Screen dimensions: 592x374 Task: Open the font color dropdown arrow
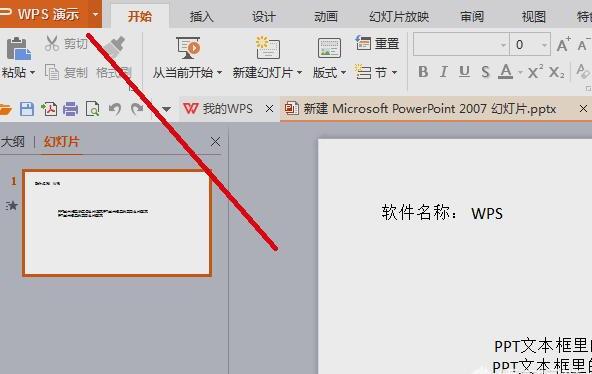click(520, 72)
